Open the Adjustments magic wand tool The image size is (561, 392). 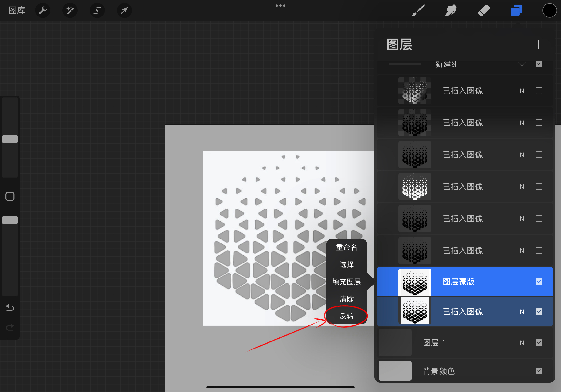(x=70, y=10)
